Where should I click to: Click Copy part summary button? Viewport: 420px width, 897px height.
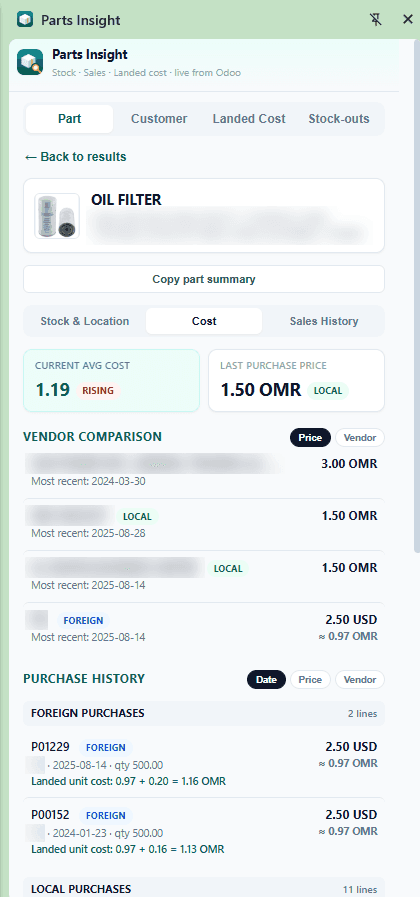tap(204, 279)
